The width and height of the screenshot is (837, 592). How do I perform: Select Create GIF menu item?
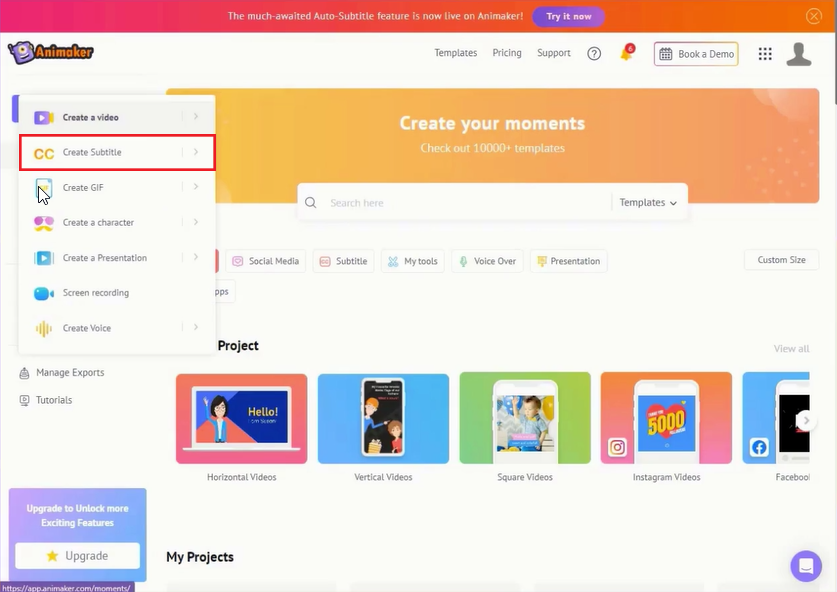pyautogui.click(x=117, y=187)
